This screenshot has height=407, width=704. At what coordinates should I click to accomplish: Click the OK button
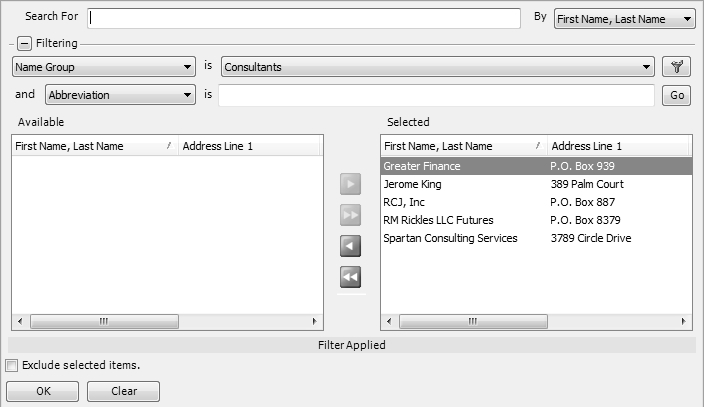pos(43,391)
